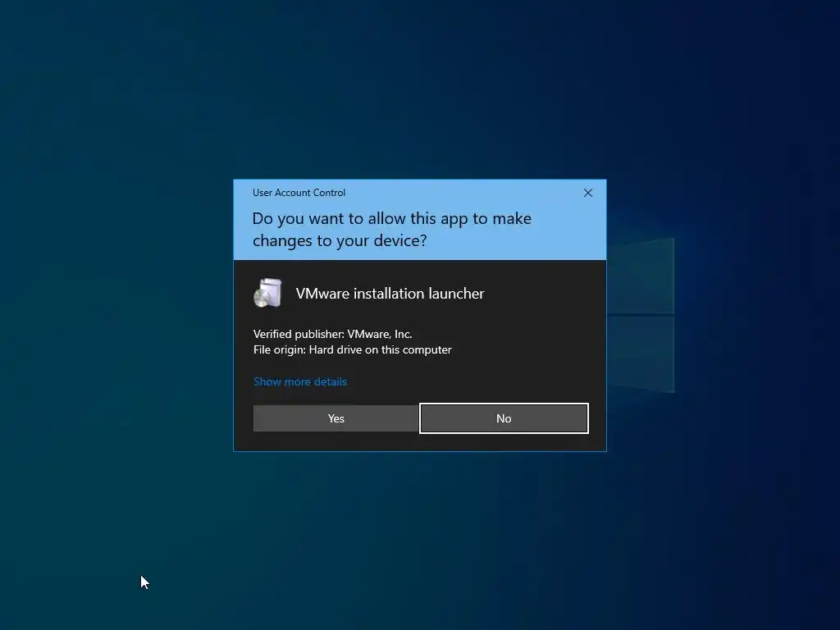Click Yes to allow VMware installer
This screenshot has height=630, width=840.
click(x=336, y=418)
